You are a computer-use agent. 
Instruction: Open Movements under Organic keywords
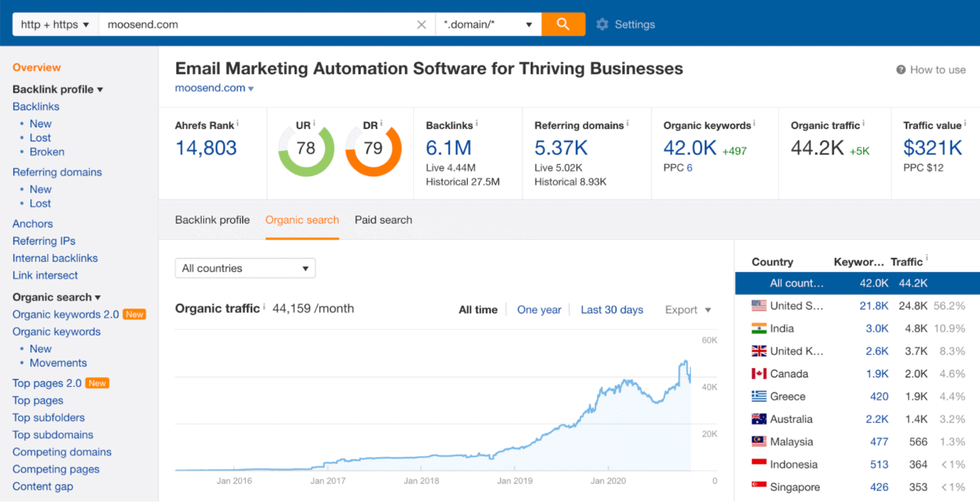tap(58, 362)
